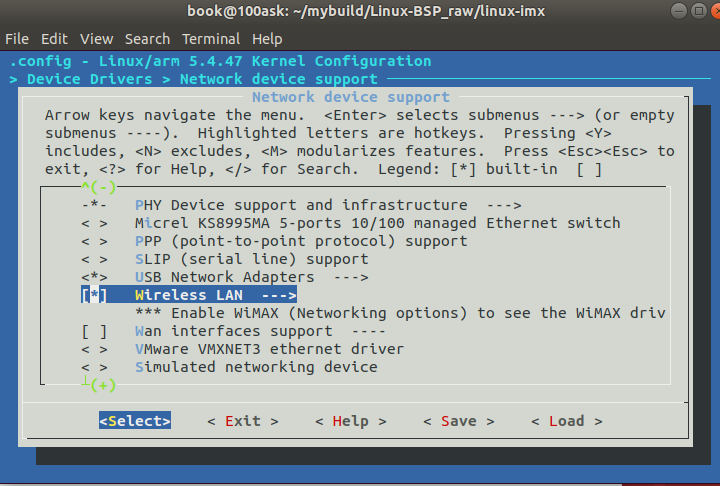This screenshot has height=486, width=720.
Task: Expand PHY Device support submenu arrow
Action: [504, 205]
